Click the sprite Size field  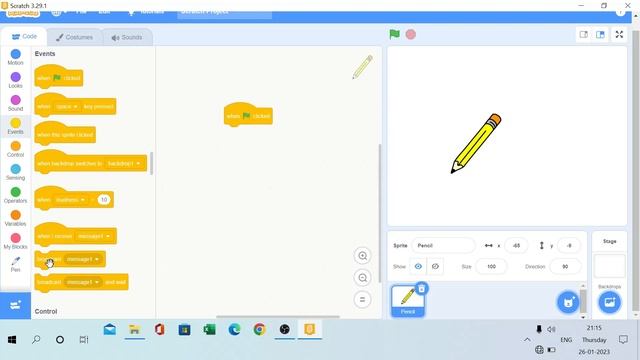(x=491, y=267)
